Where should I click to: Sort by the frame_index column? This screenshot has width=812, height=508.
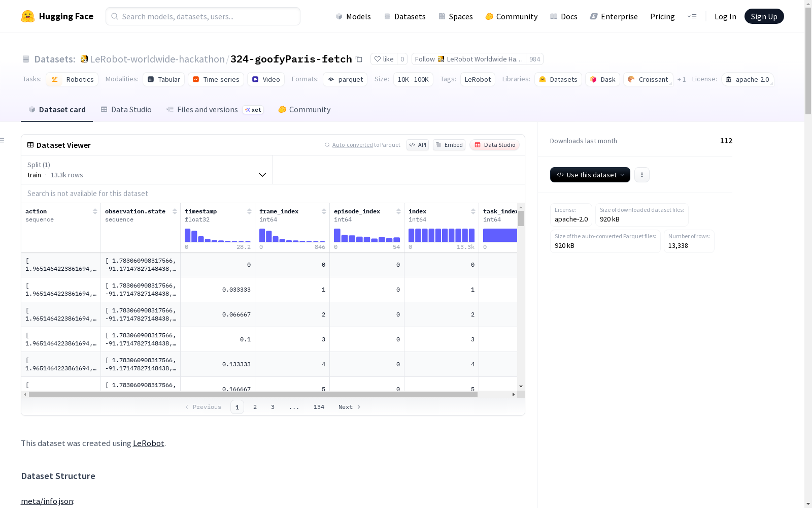pos(324,211)
